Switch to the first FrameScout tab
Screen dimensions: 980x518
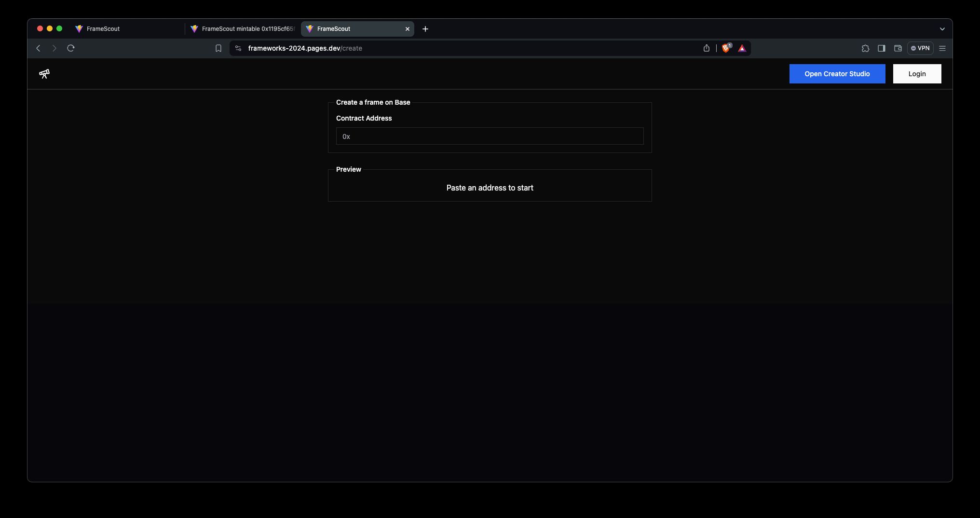click(128, 29)
